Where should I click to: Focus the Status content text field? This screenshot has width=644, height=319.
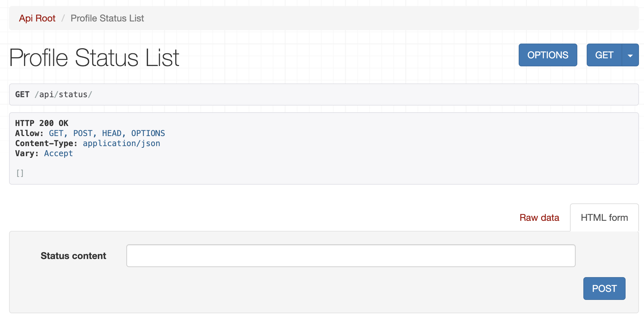[350, 256]
